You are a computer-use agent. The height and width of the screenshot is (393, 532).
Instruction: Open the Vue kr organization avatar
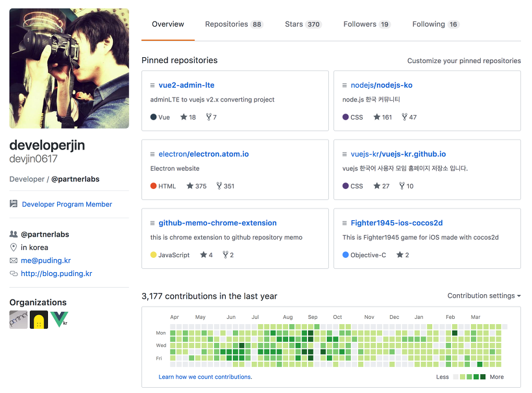(60, 320)
